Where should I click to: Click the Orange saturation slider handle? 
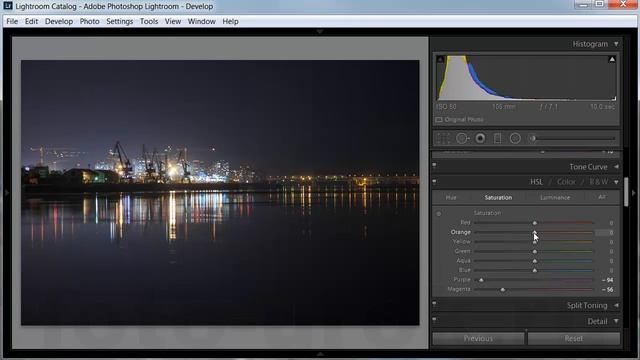tap(535, 232)
